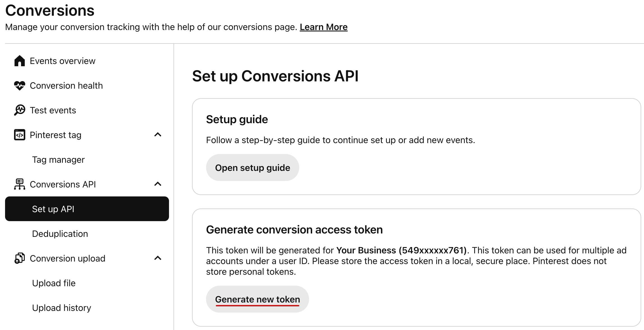
Task: Click Generate new token button
Action: [257, 299]
